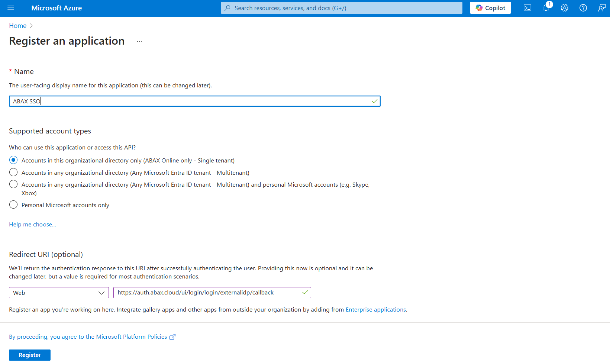610x364 pixels.
Task: Click the 'Register an application' title
Action: tap(67, 41)
